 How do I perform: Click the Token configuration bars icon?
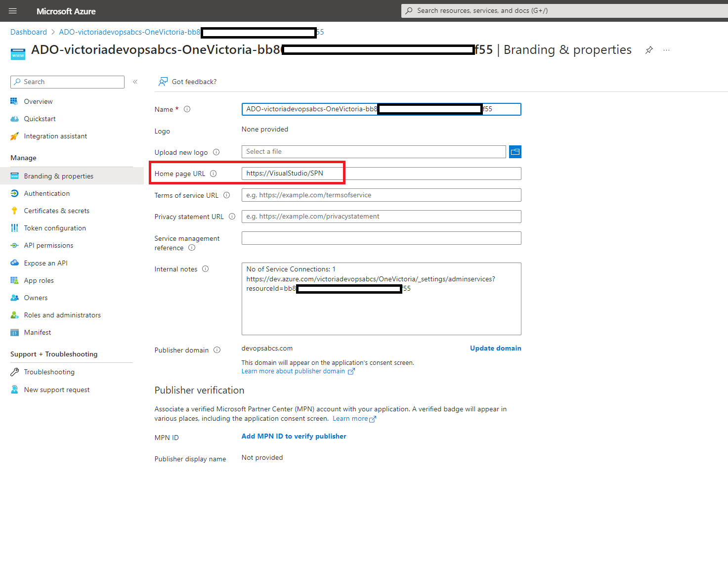tap(14, 228)
